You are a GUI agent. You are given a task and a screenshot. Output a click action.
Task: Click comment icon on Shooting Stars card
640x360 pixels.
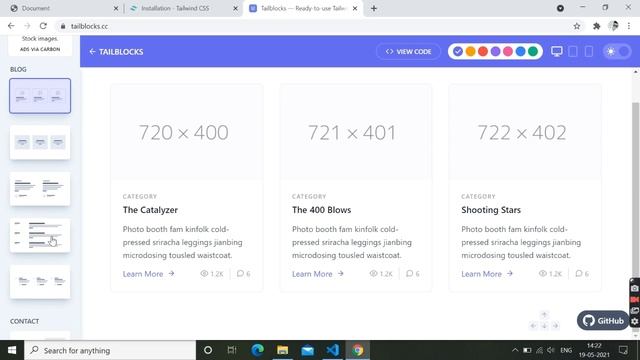[579, 273]
